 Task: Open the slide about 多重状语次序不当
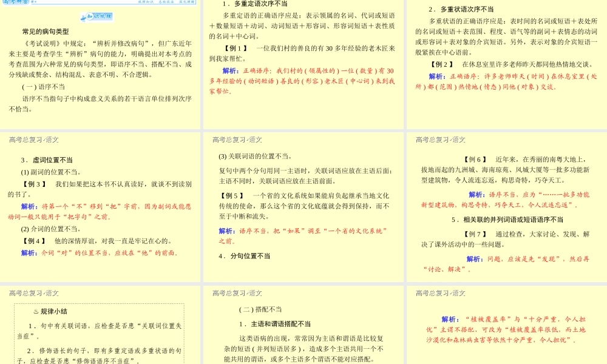click(x=507, y=64)
